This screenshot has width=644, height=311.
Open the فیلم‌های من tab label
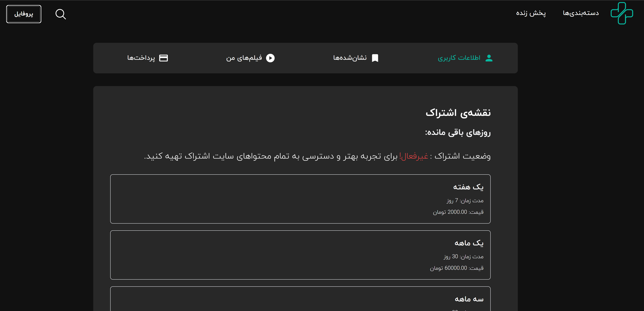click(x=244, y=58)
